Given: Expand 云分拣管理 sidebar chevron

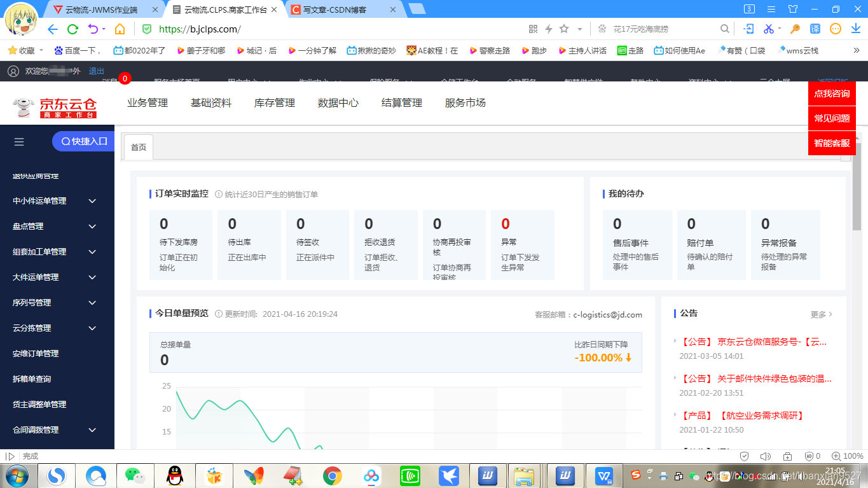Looking at the screenshot, I should click(x=92, y=328).
